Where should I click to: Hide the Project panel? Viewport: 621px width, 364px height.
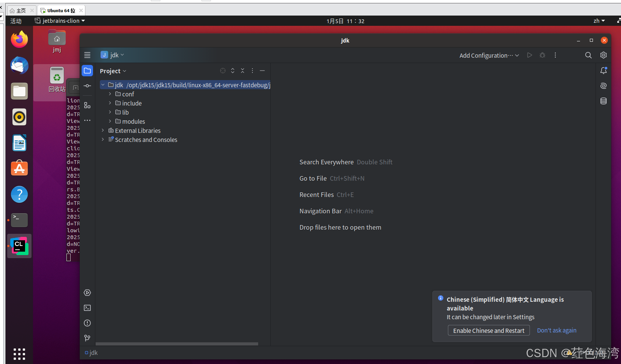[262, 71]
